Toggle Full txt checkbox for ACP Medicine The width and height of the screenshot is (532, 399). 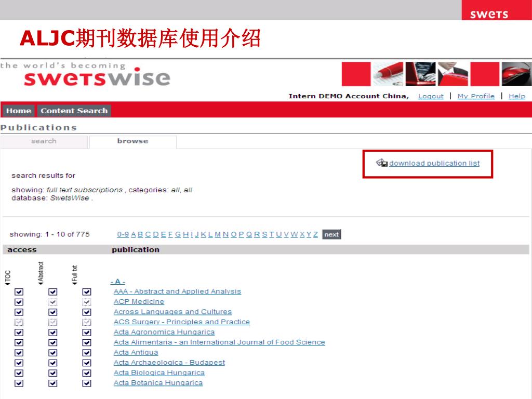87,302
